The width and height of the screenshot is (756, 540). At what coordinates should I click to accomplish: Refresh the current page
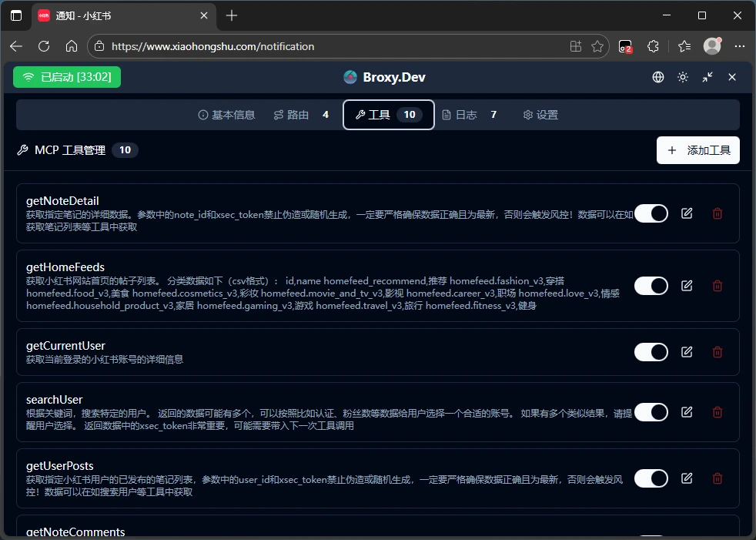(44, 46)
